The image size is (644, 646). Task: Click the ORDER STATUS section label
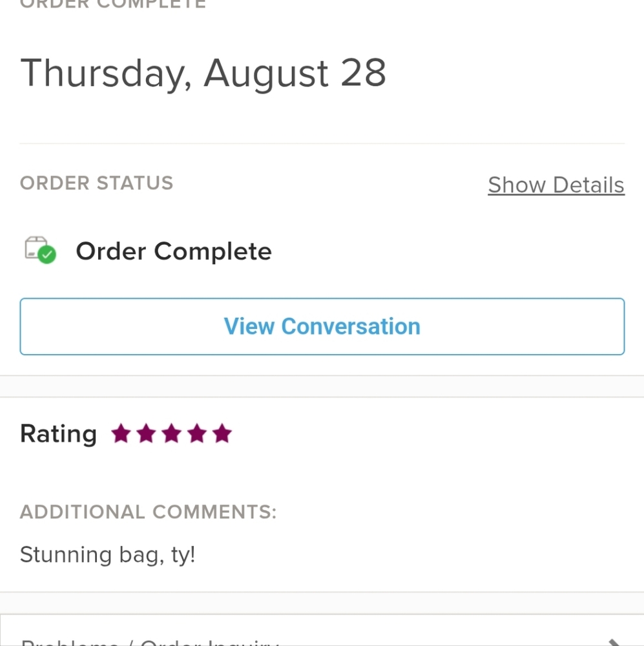[x=96, y=183]
